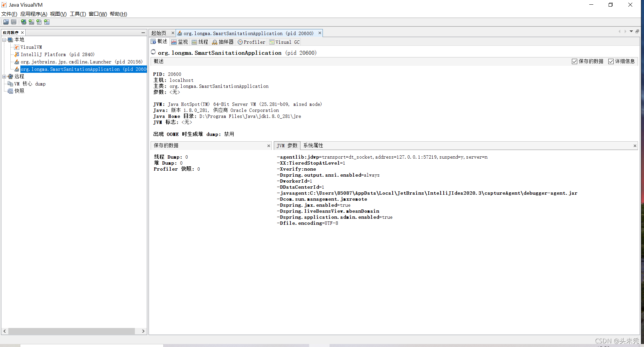The width and height of the screenshot is (644, 347).
Task: Switch to the 监视 tab
Action: (x=180, y=42)
